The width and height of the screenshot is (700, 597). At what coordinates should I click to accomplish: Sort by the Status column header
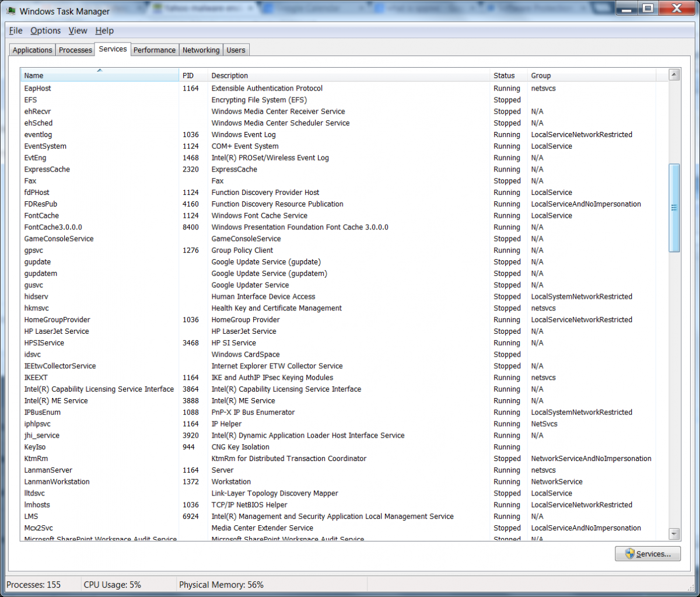(x=509, y=75)
